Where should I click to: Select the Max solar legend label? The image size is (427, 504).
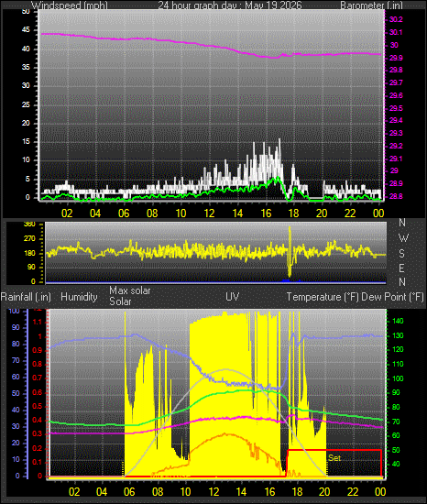pyautogui.click(x=130, y=290)
